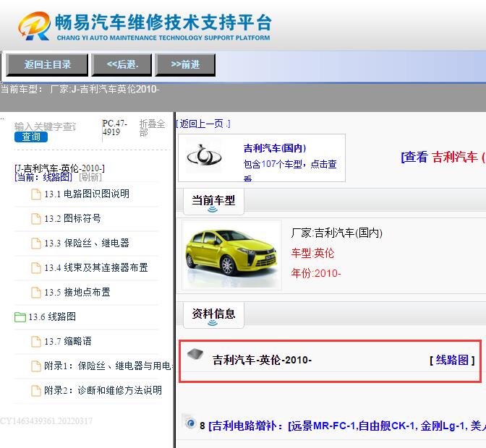Select the 当前车型 tab
Image resolution: width=486 pixels, height=448 pixels.
[x=213, y=202]
